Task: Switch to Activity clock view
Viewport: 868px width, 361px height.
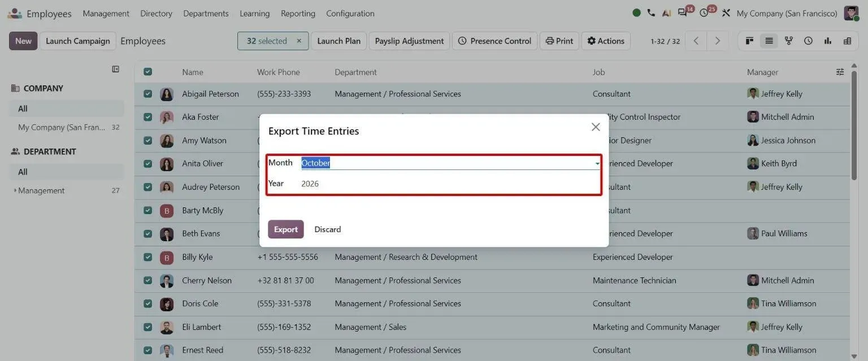Action: pyautogui.click(x=808, y=41)
